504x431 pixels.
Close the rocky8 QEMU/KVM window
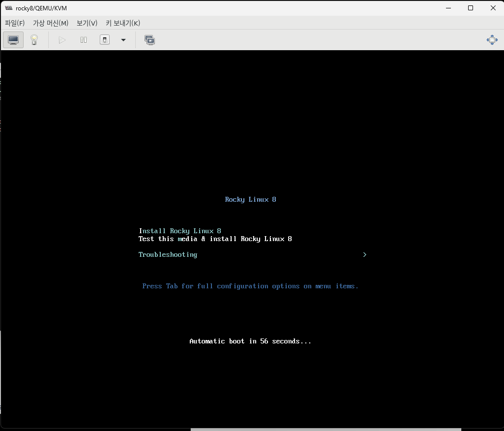(493, 8)
